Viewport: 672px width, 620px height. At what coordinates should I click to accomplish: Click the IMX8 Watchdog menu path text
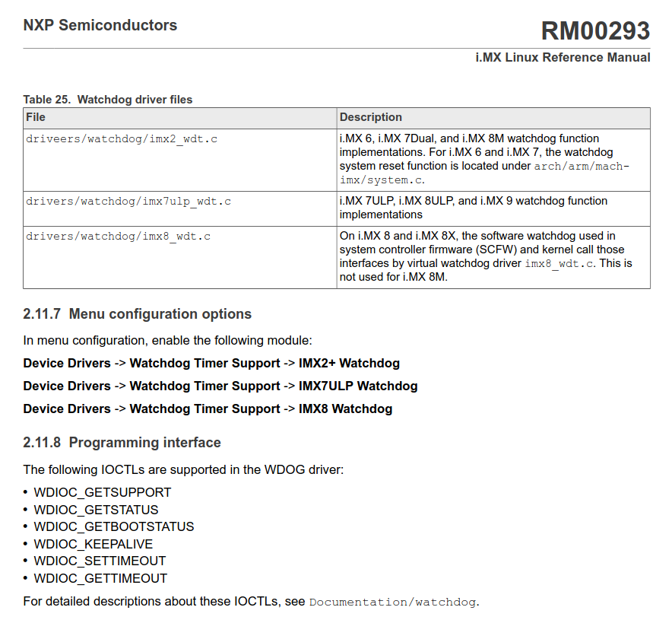tap(345, 409)
